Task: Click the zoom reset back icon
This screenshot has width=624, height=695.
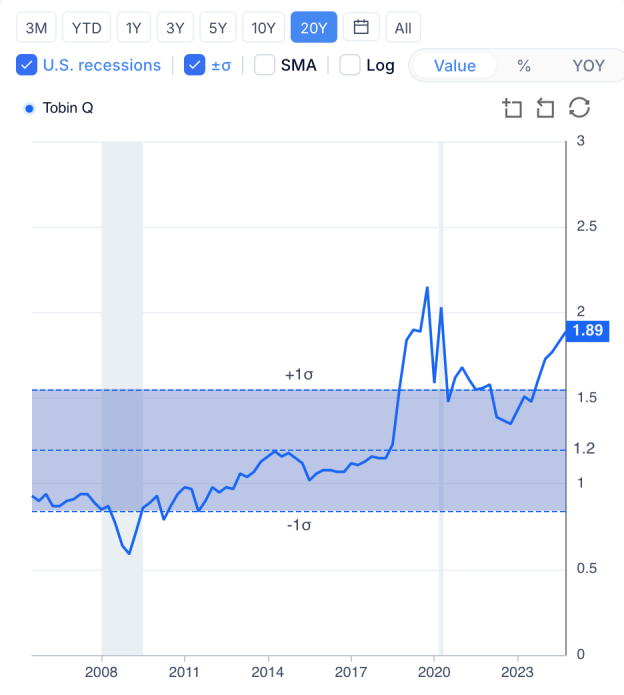Action: pyautogui.click(x=545, y=108)
